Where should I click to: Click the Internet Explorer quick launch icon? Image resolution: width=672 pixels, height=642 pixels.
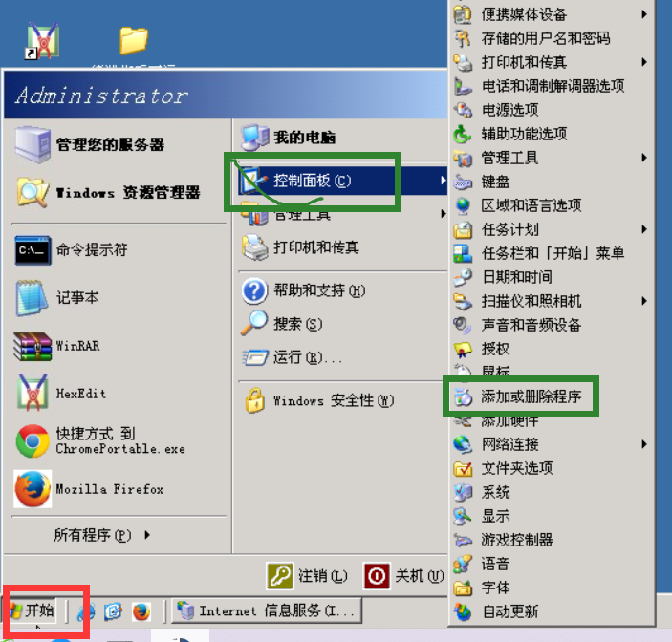pyautogui.click(x=86, y=611)
